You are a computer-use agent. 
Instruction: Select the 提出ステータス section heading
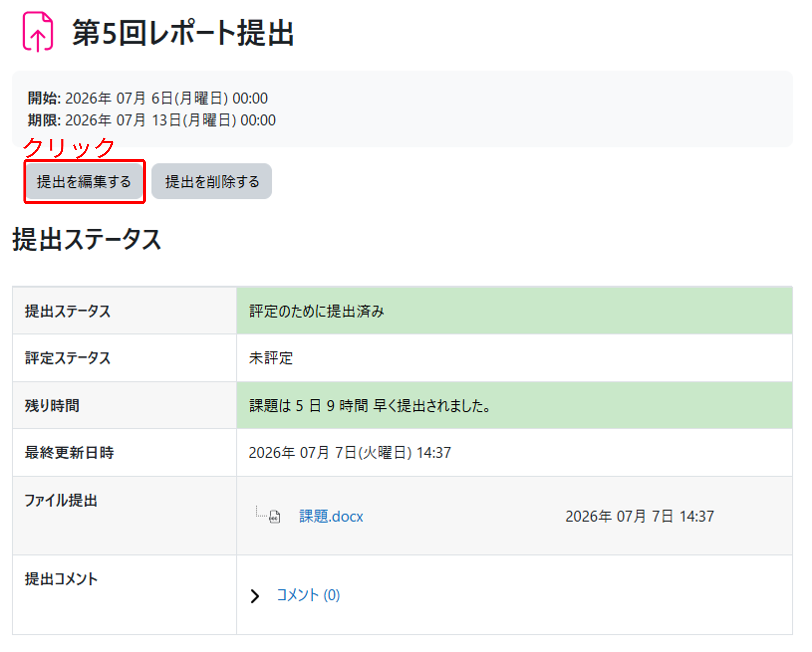(87, 240)
